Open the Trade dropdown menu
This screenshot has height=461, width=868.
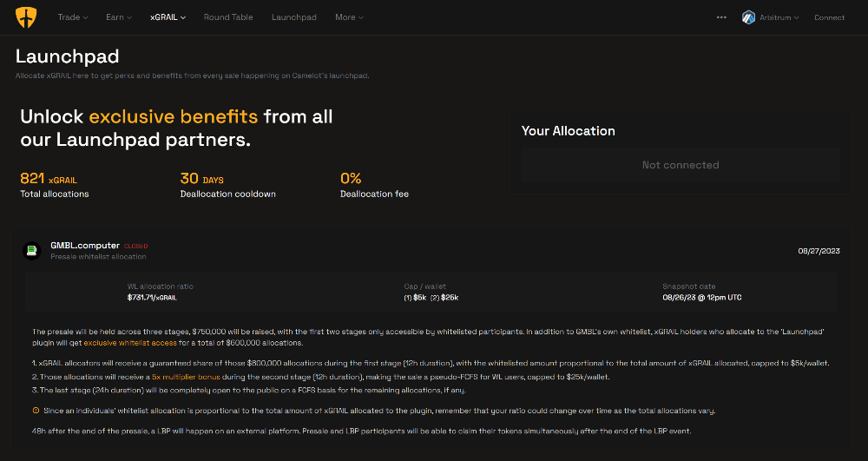73,17
